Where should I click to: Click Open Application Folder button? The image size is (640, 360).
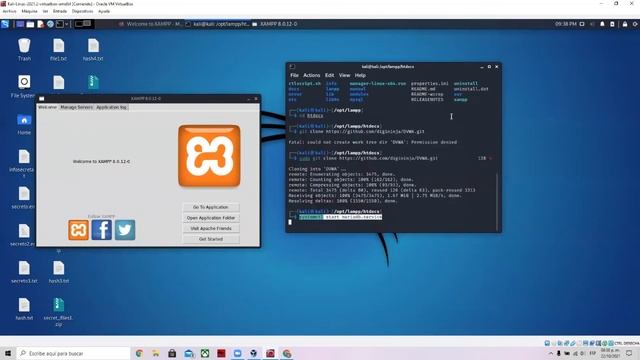pos(211,218)
